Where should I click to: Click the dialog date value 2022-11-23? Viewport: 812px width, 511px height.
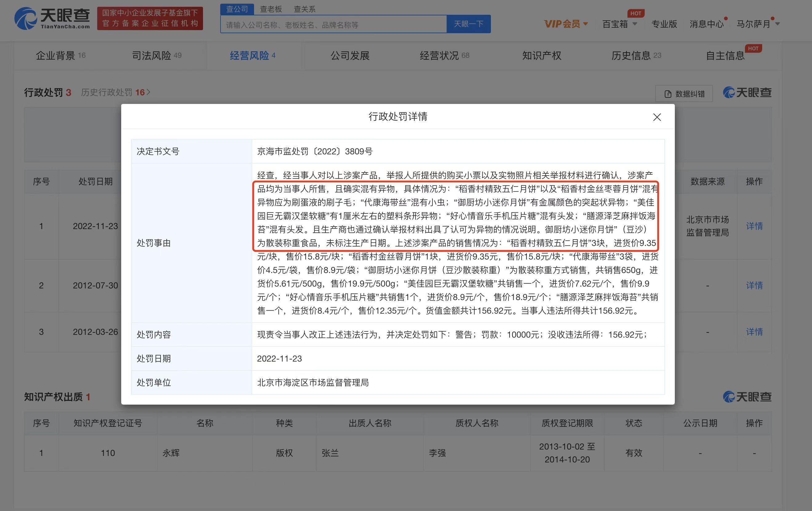(279, 358)
